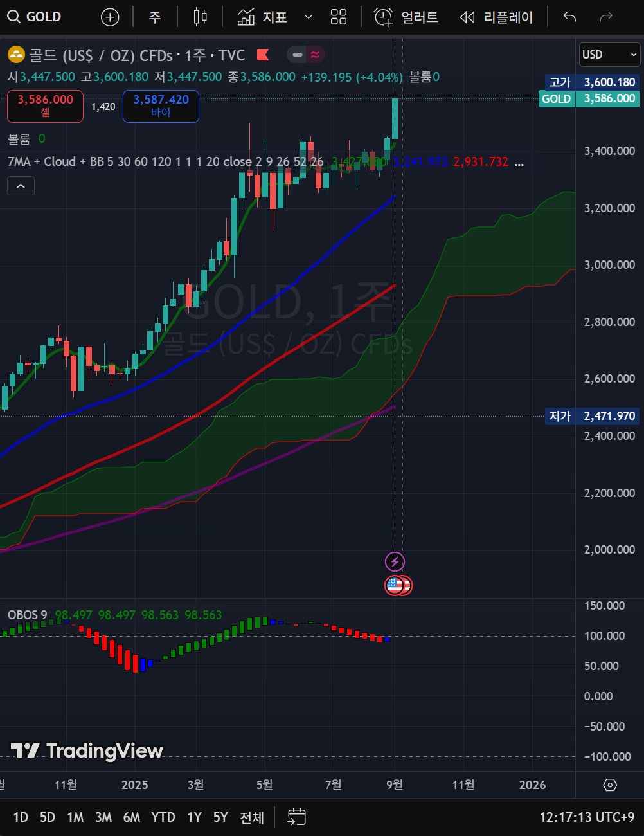Image resolution: width=644 pixels, height=836 pixels.
Task: Click the add symbol plus icon
Action: [x=110, y=17]
